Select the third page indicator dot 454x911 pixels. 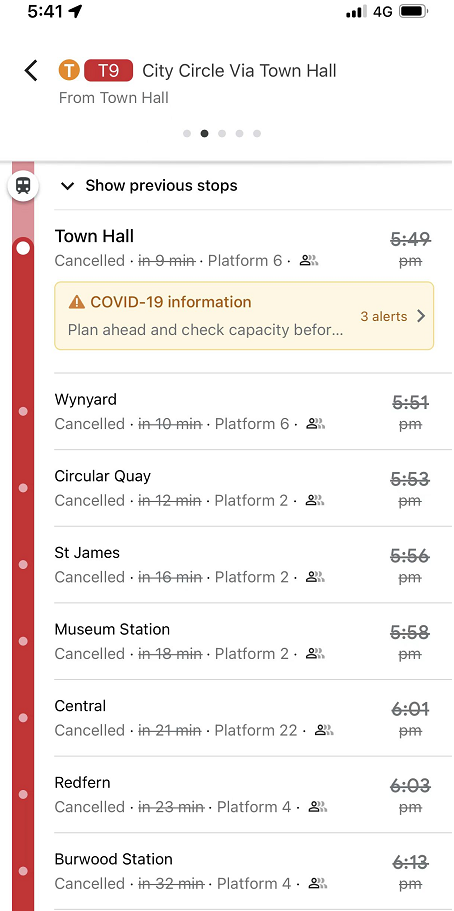coord(222,134)
